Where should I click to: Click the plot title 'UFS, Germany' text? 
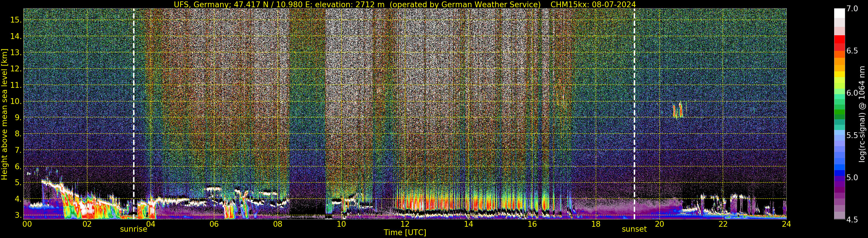[x=202, y=4]
